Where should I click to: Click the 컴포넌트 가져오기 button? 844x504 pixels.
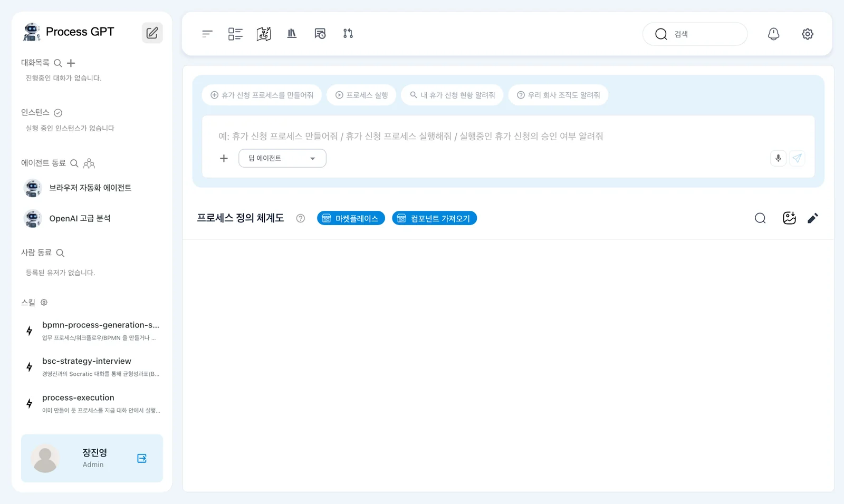point(434,218)
